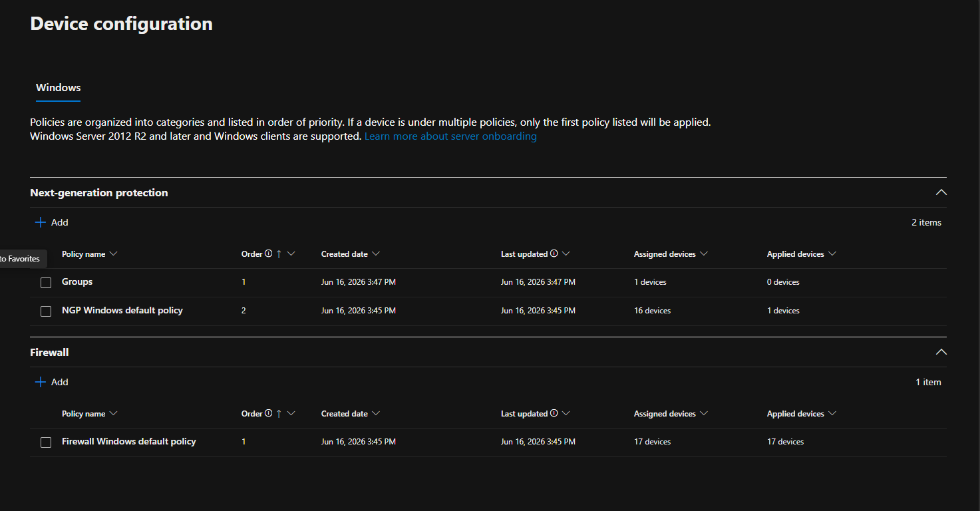The image size is (980, 511).
Task: Check the Firewall Windows default policy checkbox
Action: pos(46,442)
